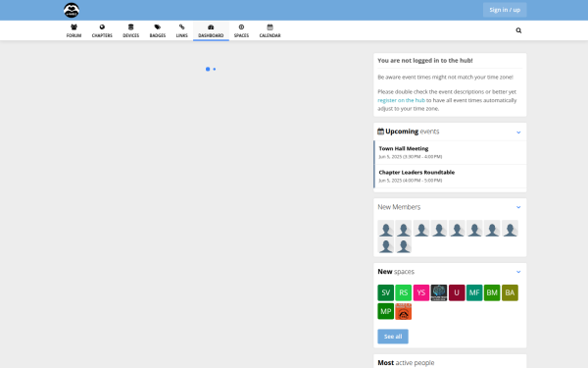
Task: Open the orange image space thumbnail
Action: (404, 311)
